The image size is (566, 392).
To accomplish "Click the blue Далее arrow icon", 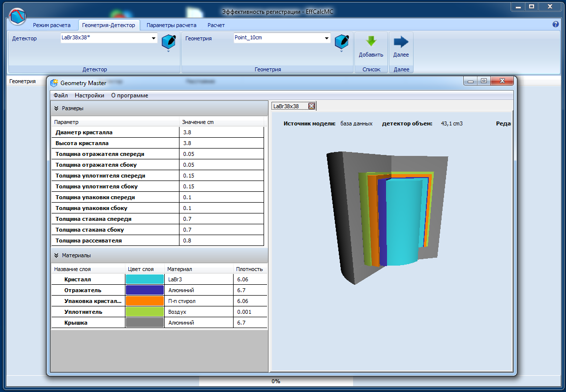I will point(401,42).
